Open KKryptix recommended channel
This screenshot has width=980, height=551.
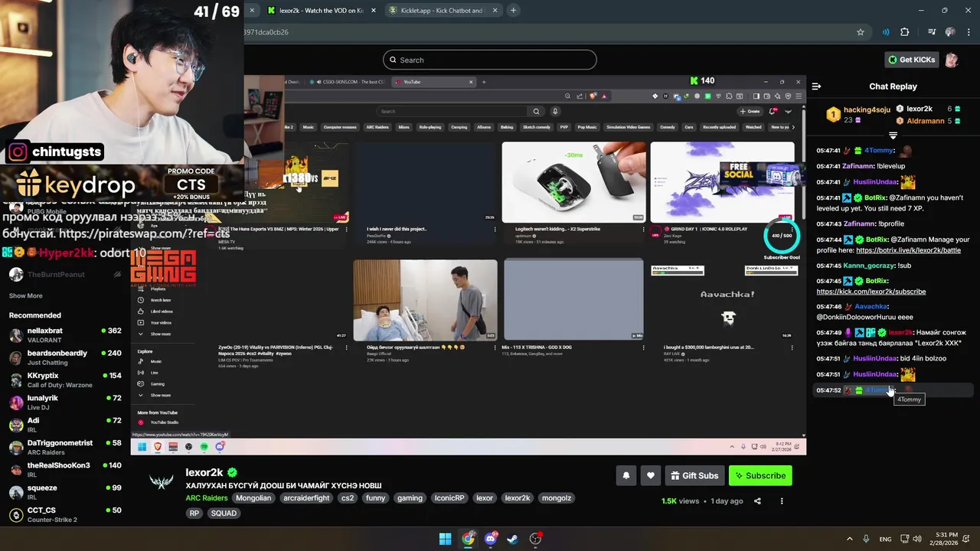tap(65, 380)
